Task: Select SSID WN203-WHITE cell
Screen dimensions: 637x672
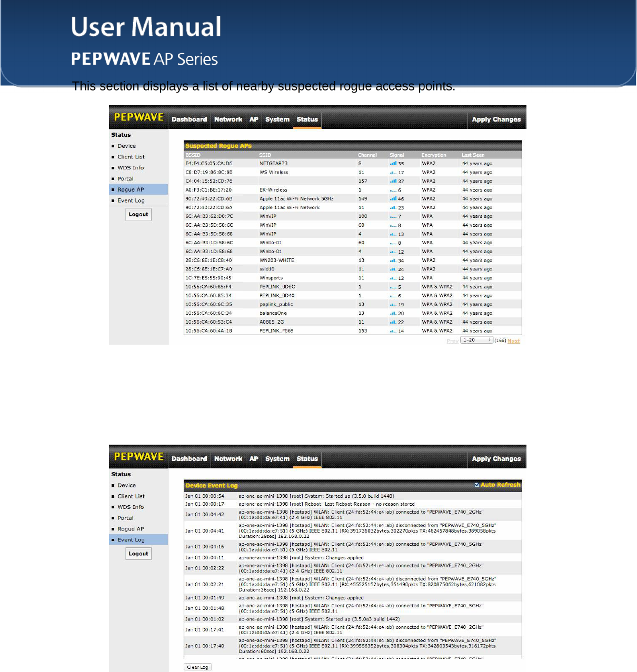Action: coord(277,260)
